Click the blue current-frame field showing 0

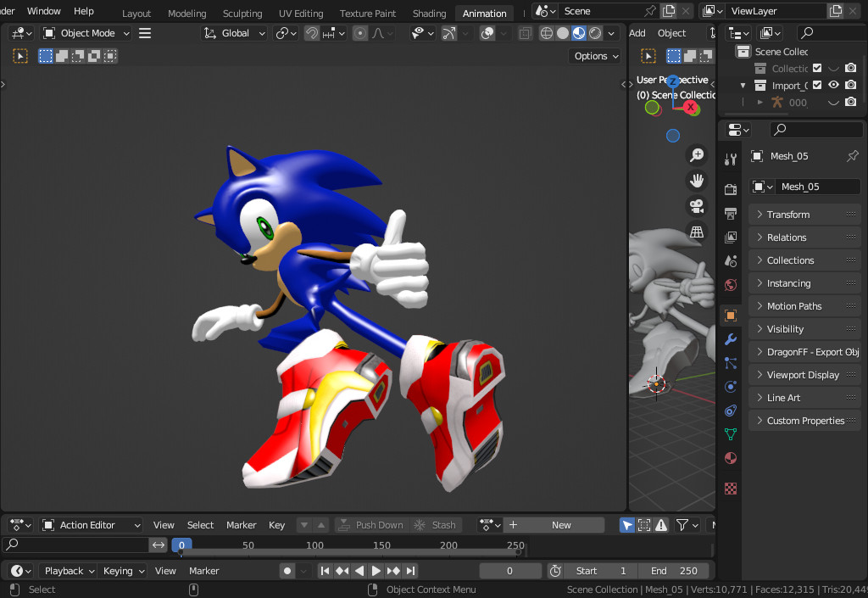pyautogui.click(x=181, y=545)
